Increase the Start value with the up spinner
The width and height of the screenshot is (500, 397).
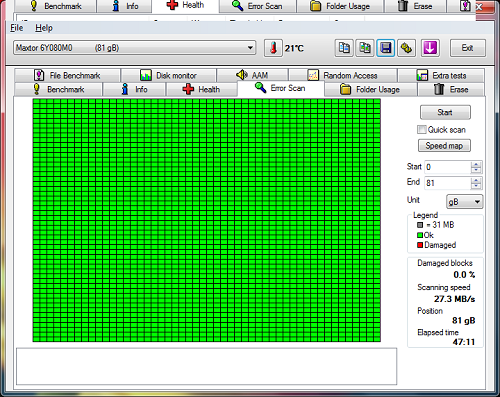click(x=476, y=164)
